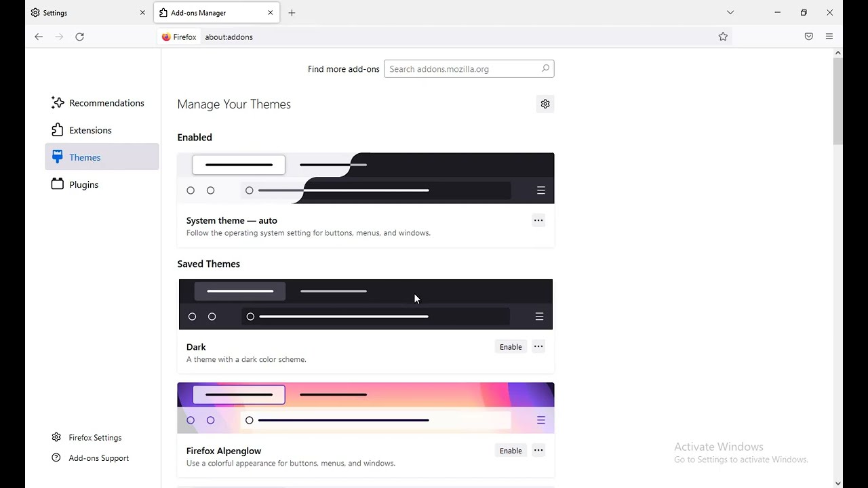Click the Add-ons Support question icon

(x=57, y=458)
